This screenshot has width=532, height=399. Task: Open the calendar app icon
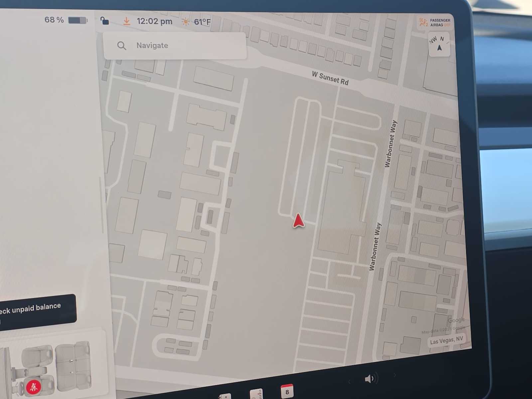point(287,391)
